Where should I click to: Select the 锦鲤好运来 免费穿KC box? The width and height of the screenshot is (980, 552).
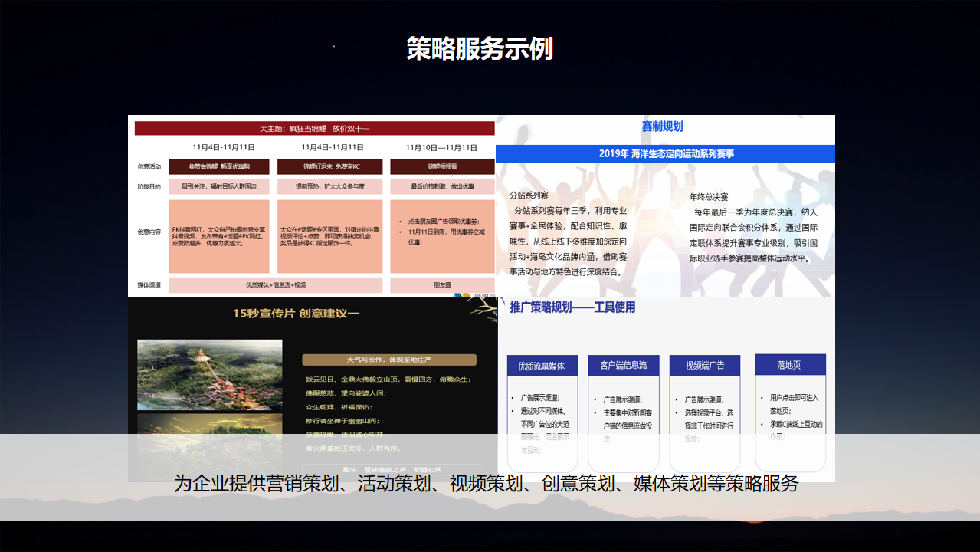331,166
